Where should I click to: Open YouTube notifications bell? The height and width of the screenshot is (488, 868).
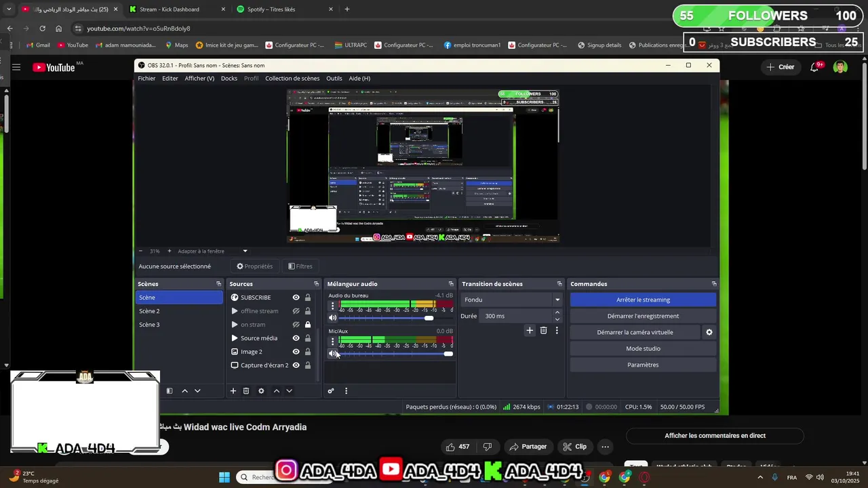coord(815,67)
